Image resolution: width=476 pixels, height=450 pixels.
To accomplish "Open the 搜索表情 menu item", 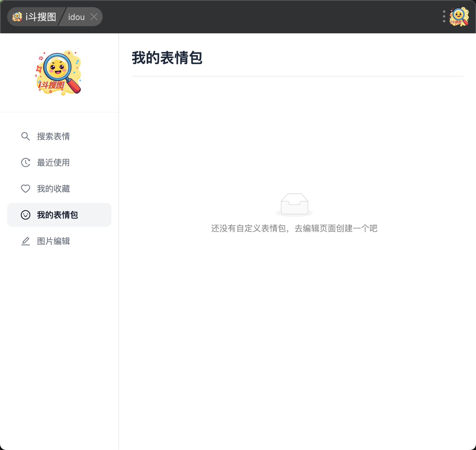I will point(54,136).
